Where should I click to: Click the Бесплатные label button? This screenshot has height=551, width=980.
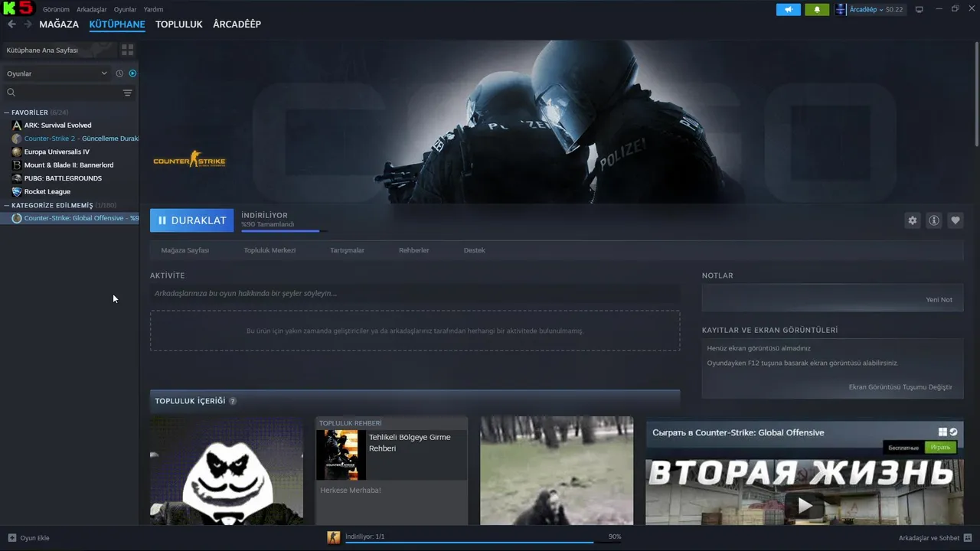(903, 447)
